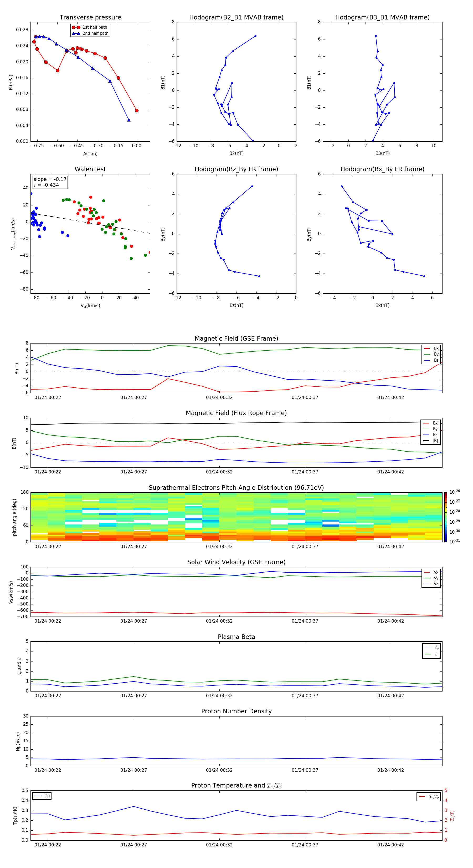Click the 'Solar Wind Velocity (GSE Frame)' title
Image resolution: width=473 pixels, height=868 pixels.
[x=236, y=562]
